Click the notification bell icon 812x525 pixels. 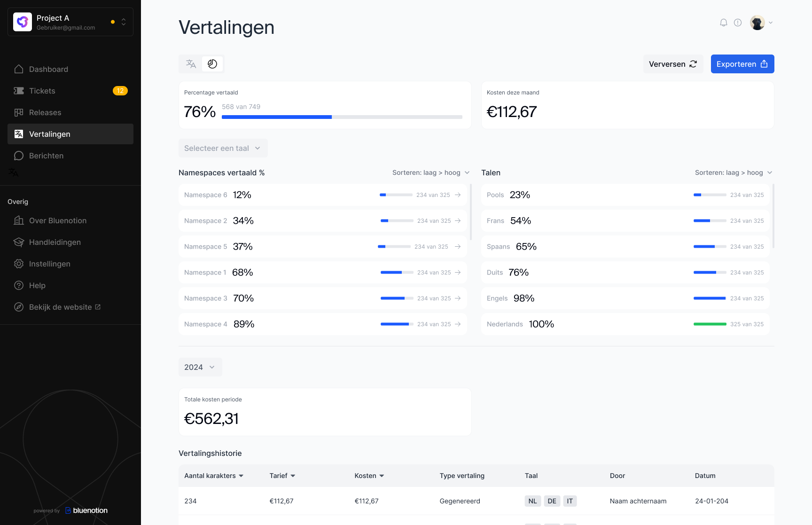pyautogui.click(x=724, y=23)
